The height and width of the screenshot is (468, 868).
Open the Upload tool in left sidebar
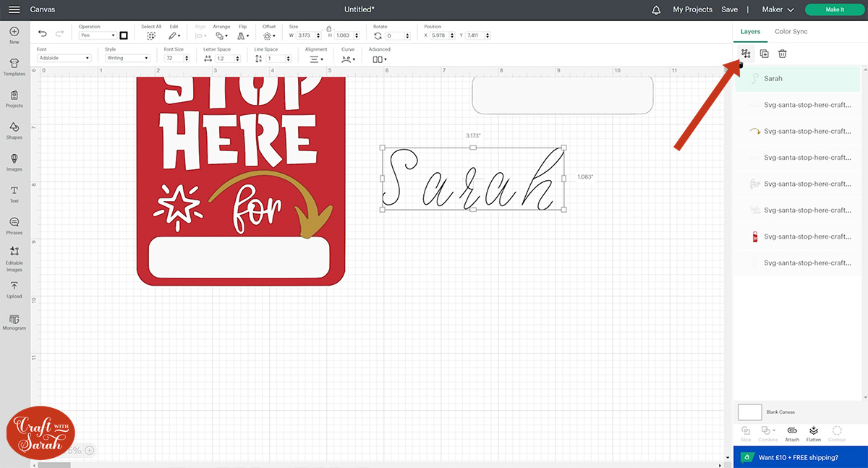coord(14,289)
